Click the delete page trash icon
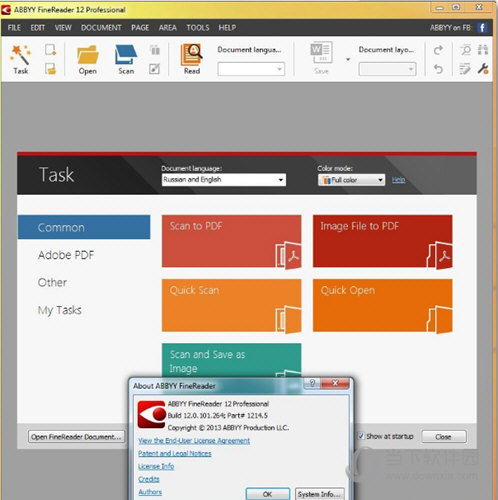 [155, 50]
